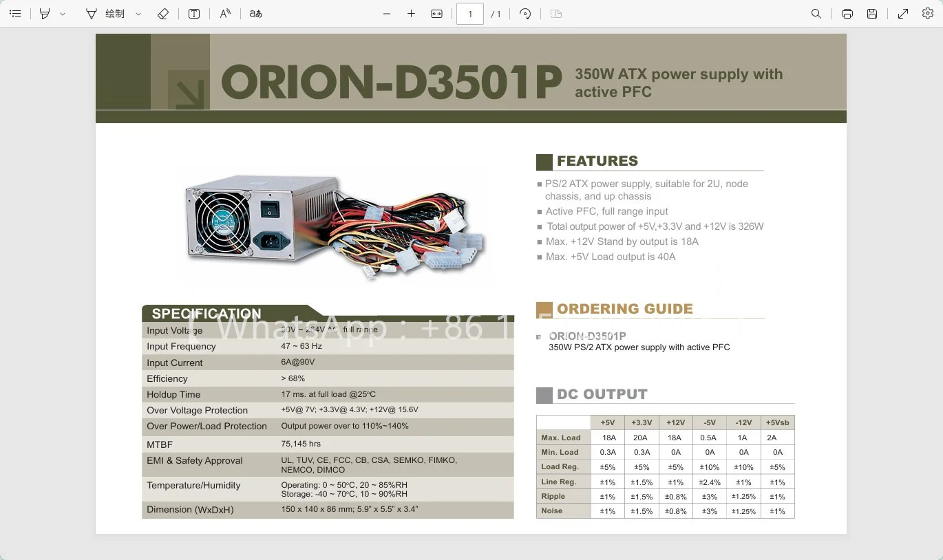
Task: Click the DC OUTPUT heading
Action: (x=602, y=394)
